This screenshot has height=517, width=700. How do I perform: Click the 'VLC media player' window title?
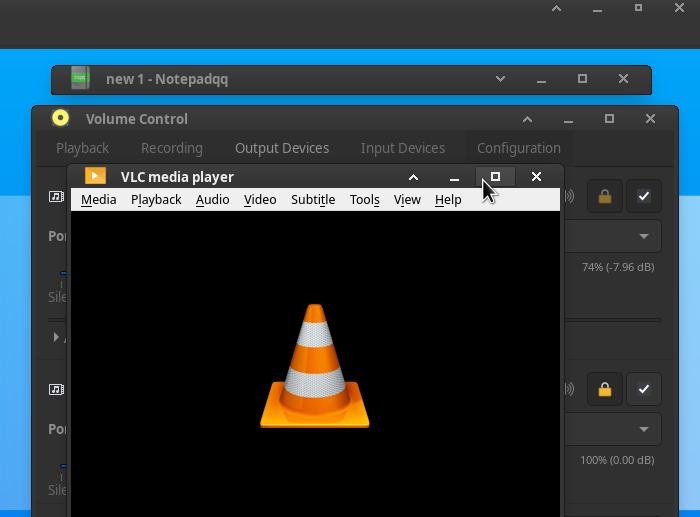177,177
